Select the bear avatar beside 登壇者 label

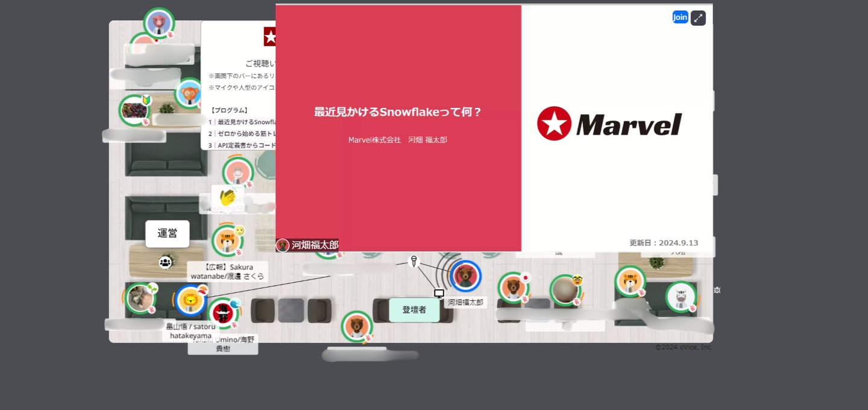click(356, 326)
